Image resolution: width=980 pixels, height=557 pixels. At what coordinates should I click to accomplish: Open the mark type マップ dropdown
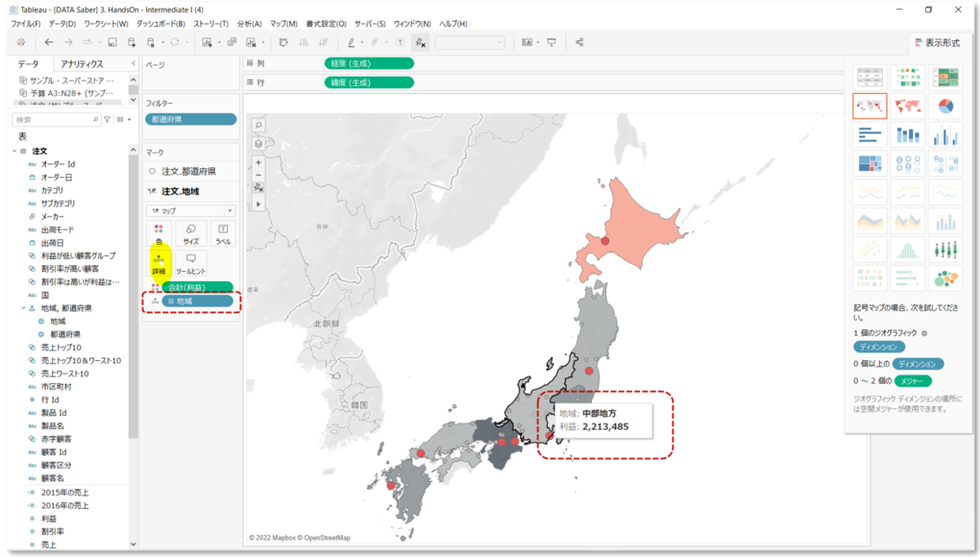[x=191, y=211]
